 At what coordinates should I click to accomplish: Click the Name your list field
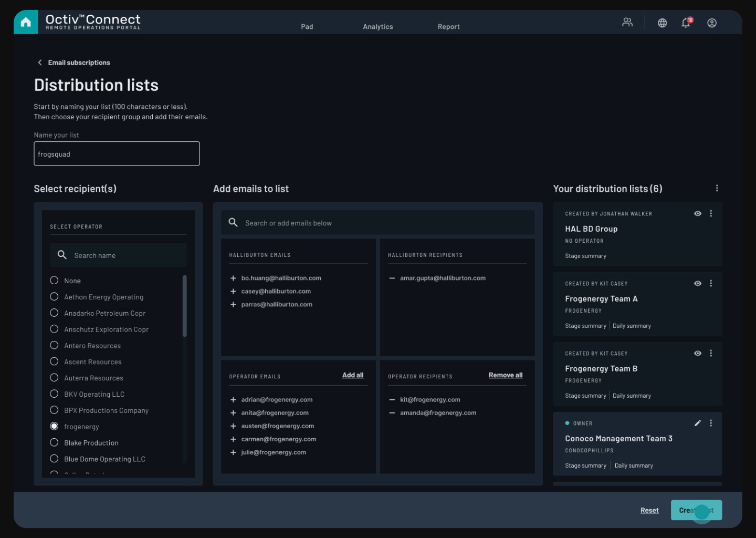[117, 153]
